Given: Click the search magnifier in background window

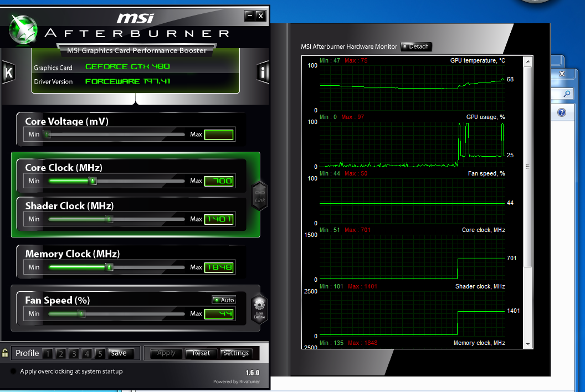Looking at the screenshot, I should 567,94.
